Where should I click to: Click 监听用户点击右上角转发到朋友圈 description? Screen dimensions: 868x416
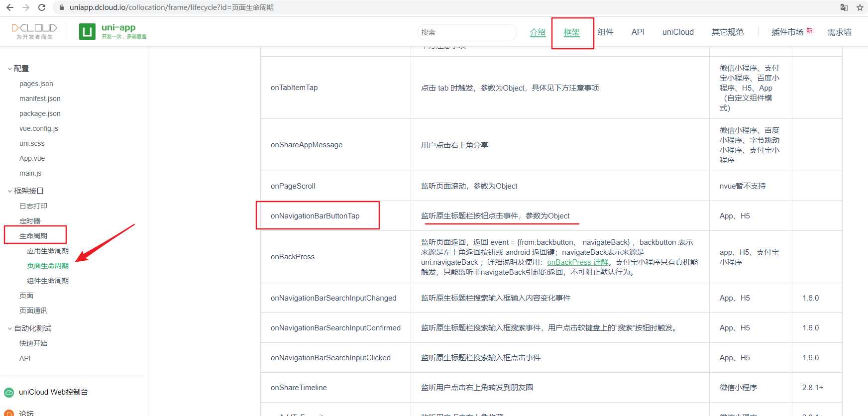pos(477,388)
